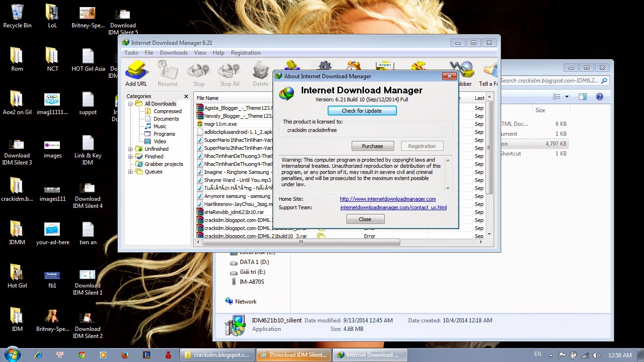This screenshot has height=362, width=644.
Task: Select the Rom folder on desktop
Action: click(x=17, y=59)
